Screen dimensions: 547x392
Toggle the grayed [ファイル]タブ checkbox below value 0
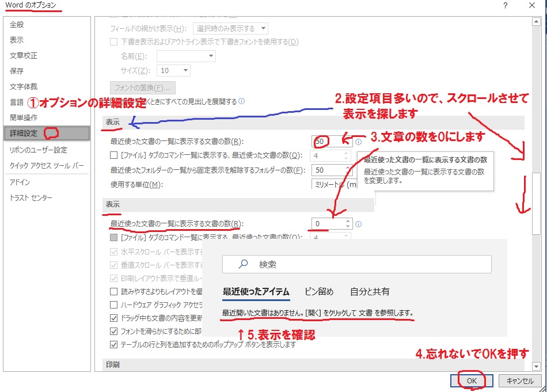coord(114,238)
